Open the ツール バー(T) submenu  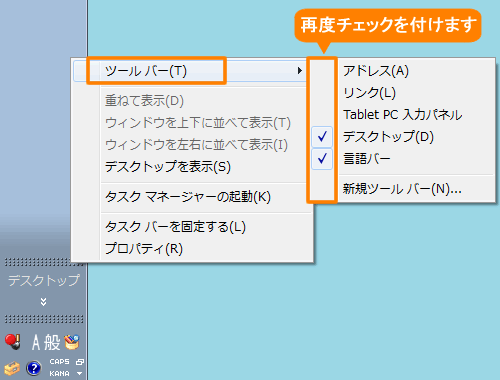tap(189, 71)
